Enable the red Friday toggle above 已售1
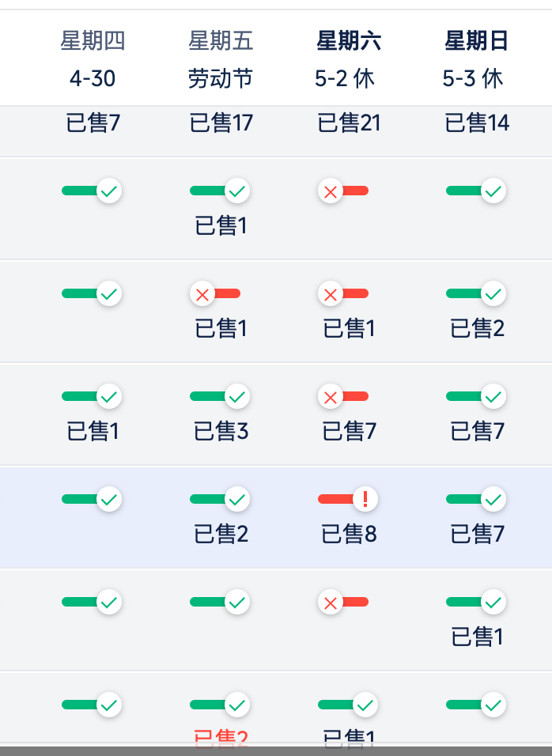This screenshot has height=756, width=552. tap(215, 293)
